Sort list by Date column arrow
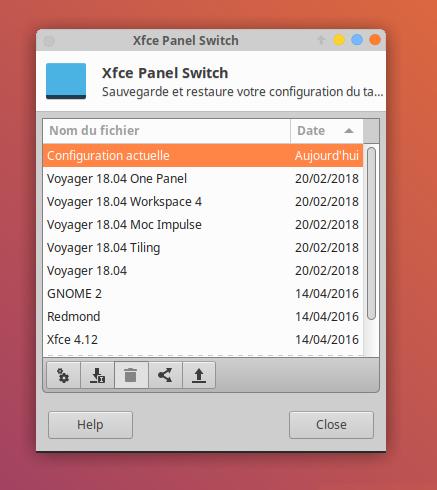 tap(349, 131)
